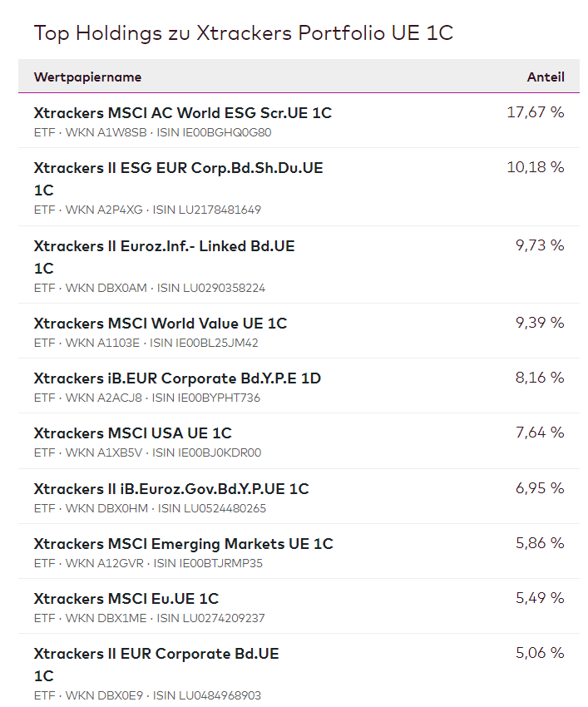The height and width of the screenshot is (707, 588).
Task: Open Xtrackers II ESG EUR Corp.Bd.Sh.Du.UE 1C
Action: (178, 168)
